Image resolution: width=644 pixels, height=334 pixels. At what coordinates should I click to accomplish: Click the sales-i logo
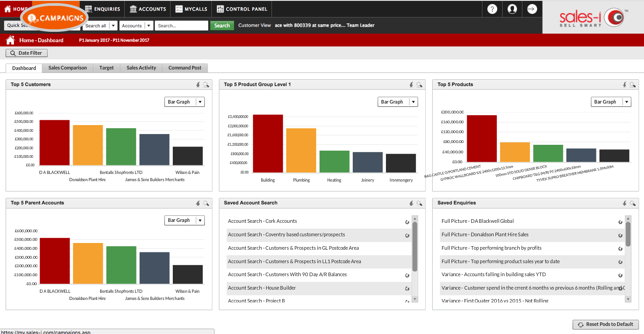pos(593,17)
